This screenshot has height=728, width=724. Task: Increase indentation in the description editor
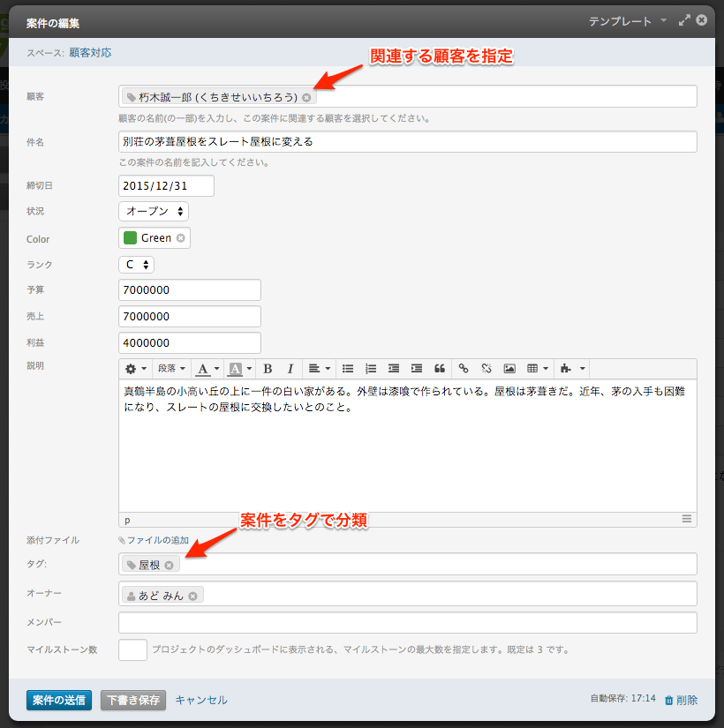click(416, 368)
